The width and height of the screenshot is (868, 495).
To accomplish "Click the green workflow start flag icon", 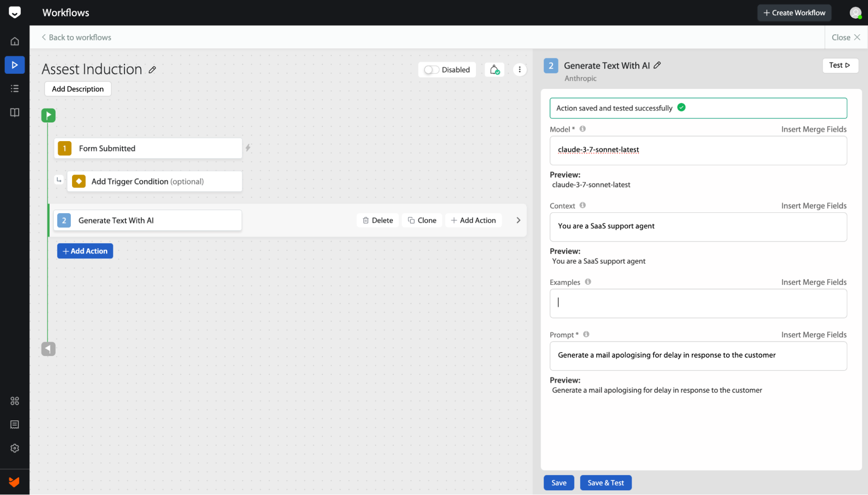I will point(48,115).
